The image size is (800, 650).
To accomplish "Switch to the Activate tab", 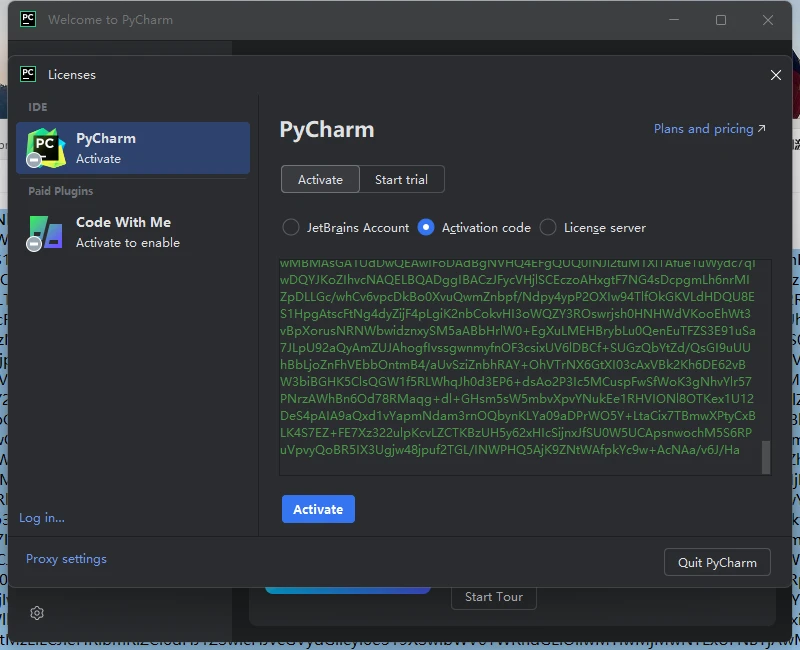I will point(320,179).
